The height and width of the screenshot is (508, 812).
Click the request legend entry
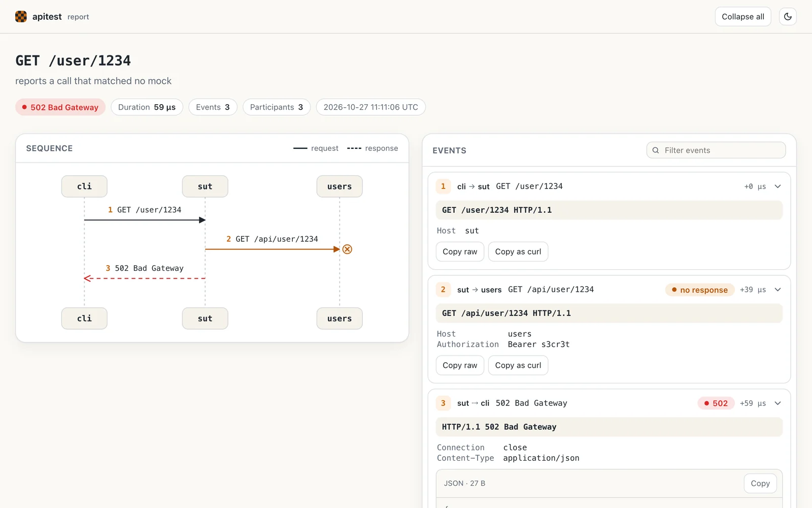[x=316, y=148]
